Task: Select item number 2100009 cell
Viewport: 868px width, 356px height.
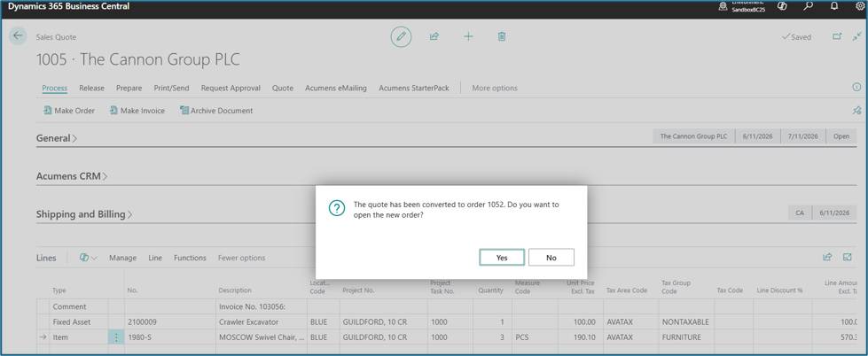Action: click(x=170, y=321)
